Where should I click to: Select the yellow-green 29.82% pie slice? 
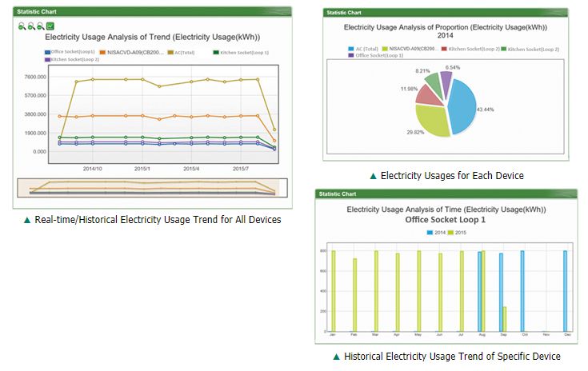(433, 121)
